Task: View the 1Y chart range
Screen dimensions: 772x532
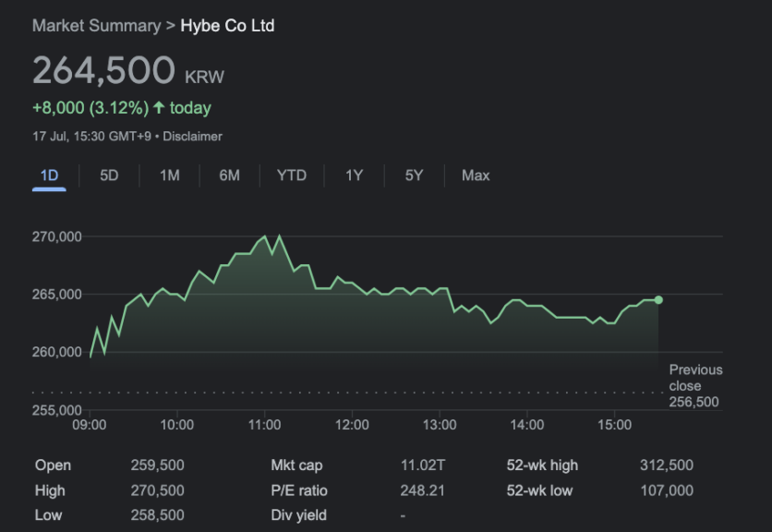Action: [x=354, y=175]
